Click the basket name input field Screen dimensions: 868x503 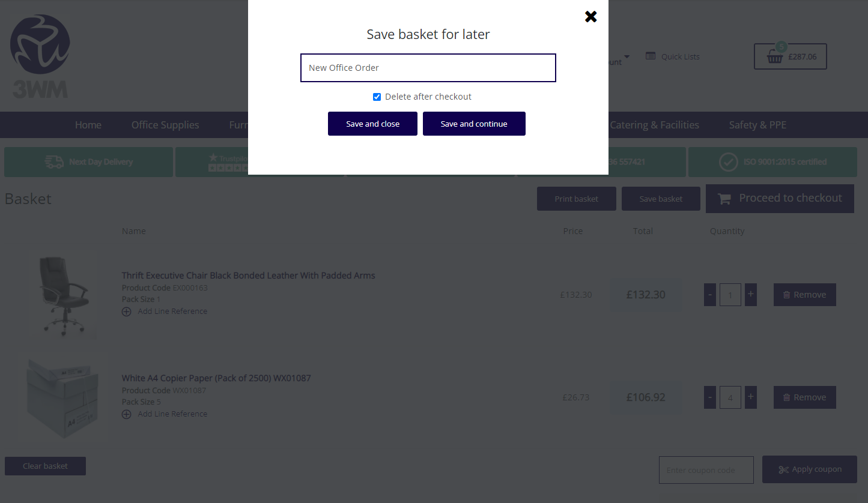coord(428,68)
